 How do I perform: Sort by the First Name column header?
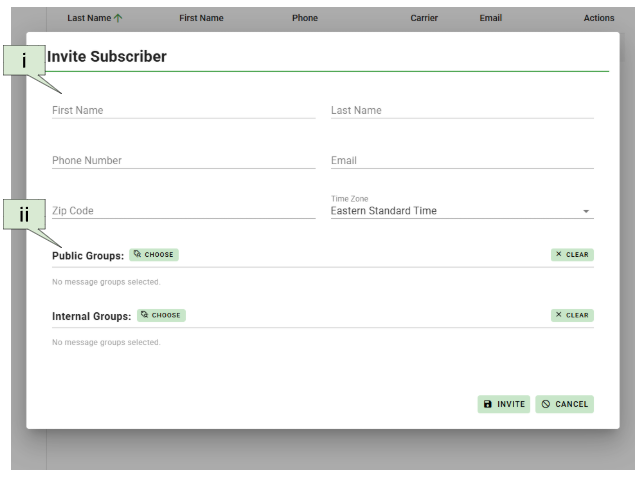pos(201,18)
